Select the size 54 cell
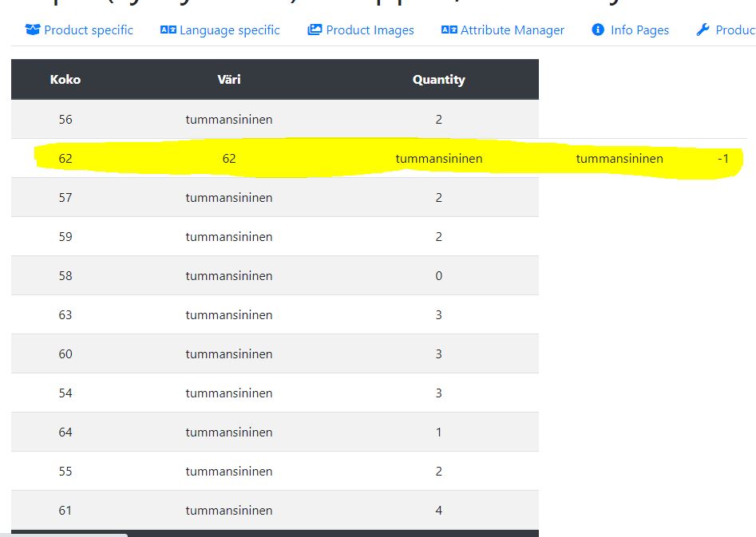756x537 pixels. pos(65,393)
